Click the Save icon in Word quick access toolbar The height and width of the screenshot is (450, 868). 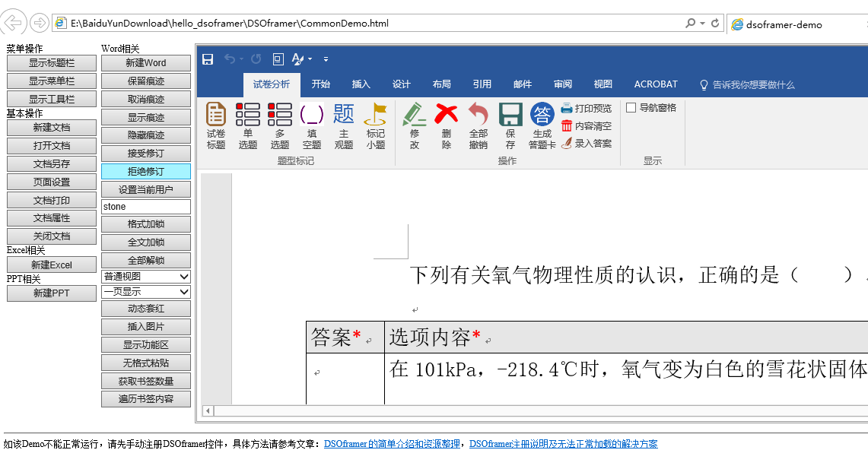point(208,59)
